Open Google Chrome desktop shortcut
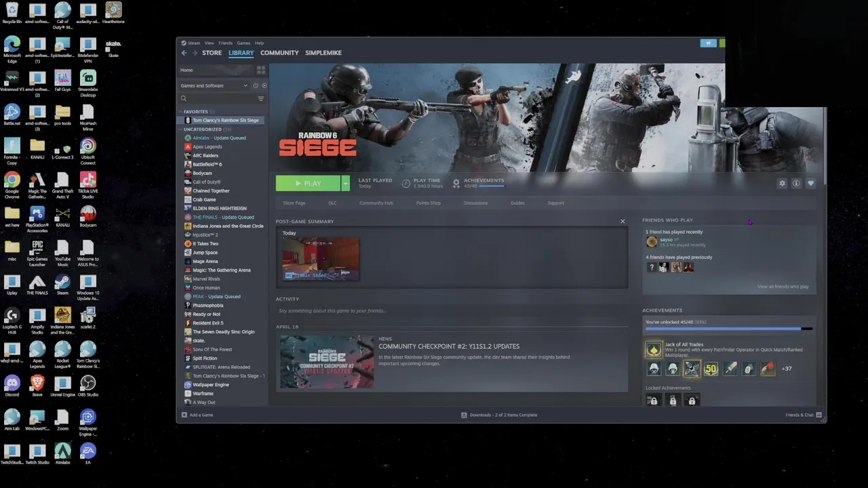This screenshot has height=488, width=868. pyautogui.click(x=12, y=183)
